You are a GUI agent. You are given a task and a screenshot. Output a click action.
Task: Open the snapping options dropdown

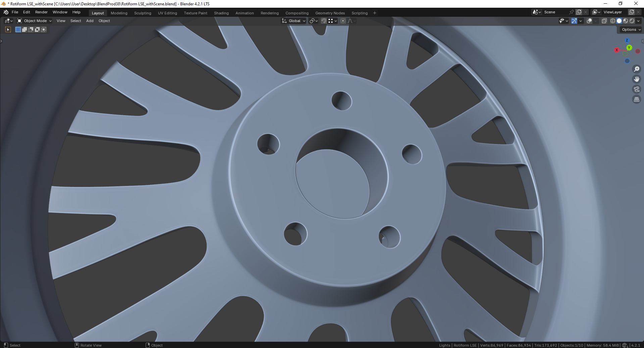(333, 21)
